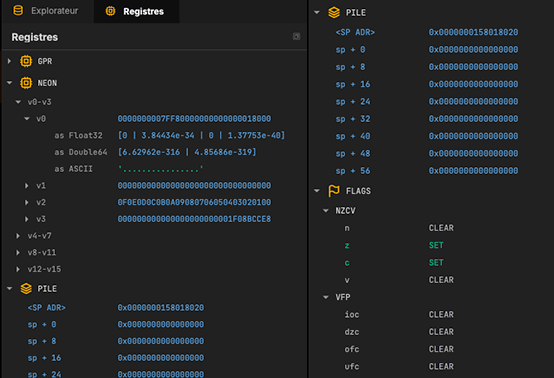The width and height of the screenshot is (554, 378).
Task: Click the stack icon of the PILE section above FLAGS
Action: 334,13
